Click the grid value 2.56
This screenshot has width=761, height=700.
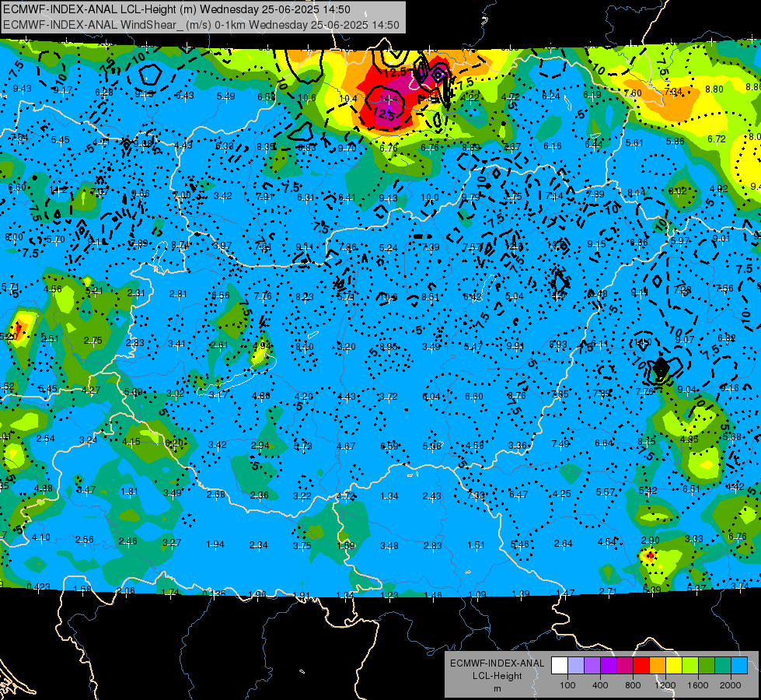[x=85, y=539]
